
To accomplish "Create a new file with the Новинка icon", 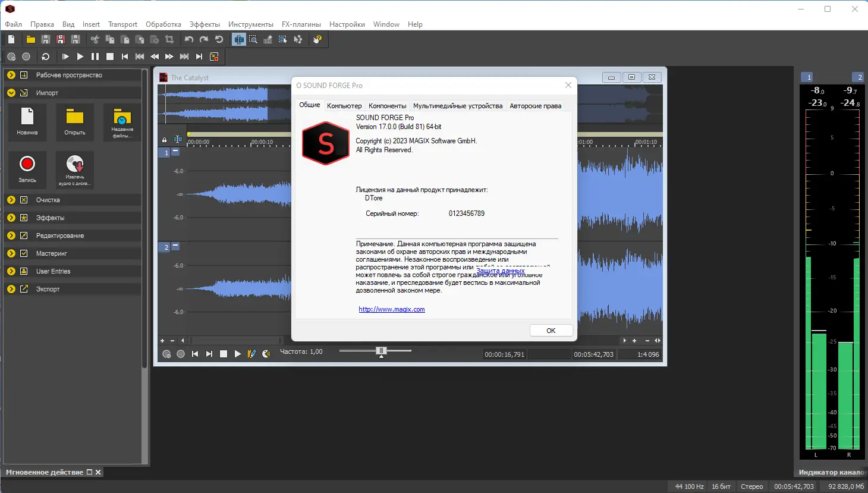I will 26,122.
